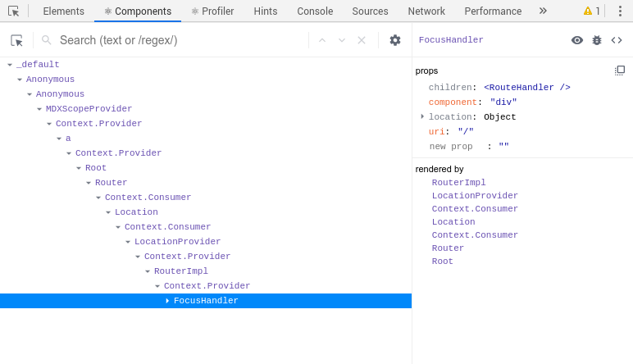Clear the component search with the X
The height and width of the screenshot is (364, 633).
pyautogui.click(x=362, y=40)
